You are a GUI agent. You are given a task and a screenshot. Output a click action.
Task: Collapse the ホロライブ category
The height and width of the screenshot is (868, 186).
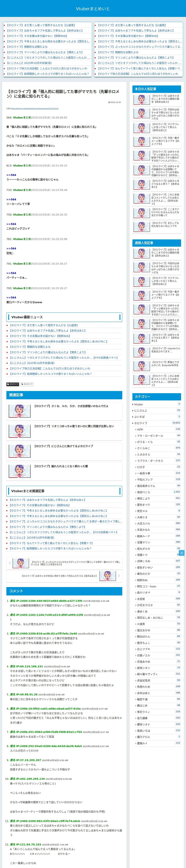coord(157,423)
